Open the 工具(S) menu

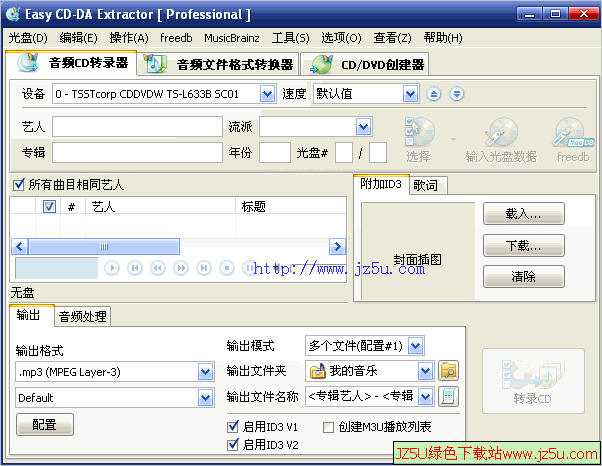coord(290,38)
